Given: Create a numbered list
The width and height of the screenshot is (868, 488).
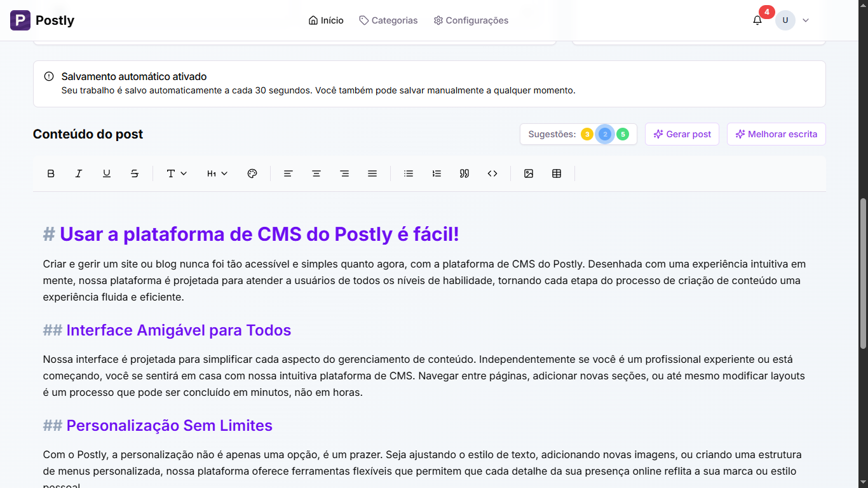Looking at the screenshot, I should click(x=437, y=173).
